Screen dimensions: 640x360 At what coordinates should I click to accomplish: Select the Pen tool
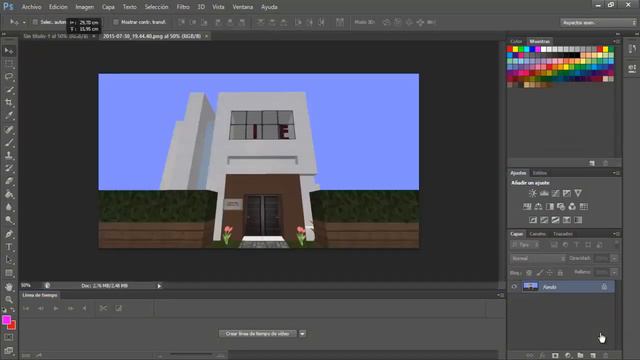coord(9,234)
